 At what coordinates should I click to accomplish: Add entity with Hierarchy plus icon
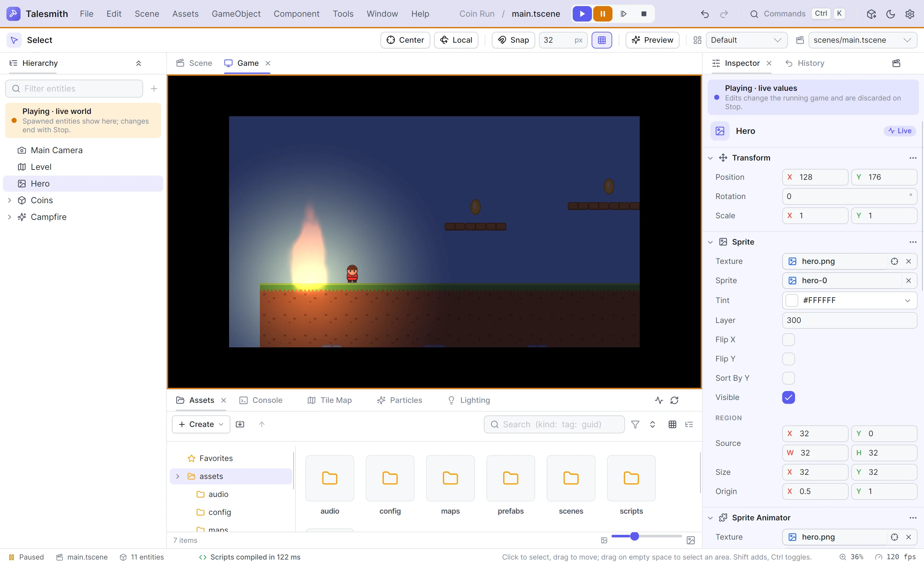tap(154, 89)
